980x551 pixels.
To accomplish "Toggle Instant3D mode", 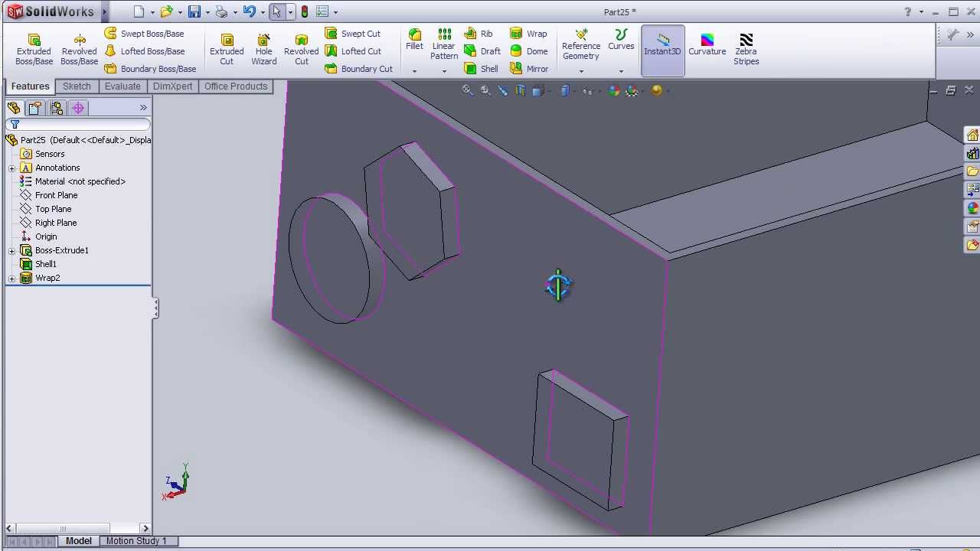I will (x=662, y=51).
